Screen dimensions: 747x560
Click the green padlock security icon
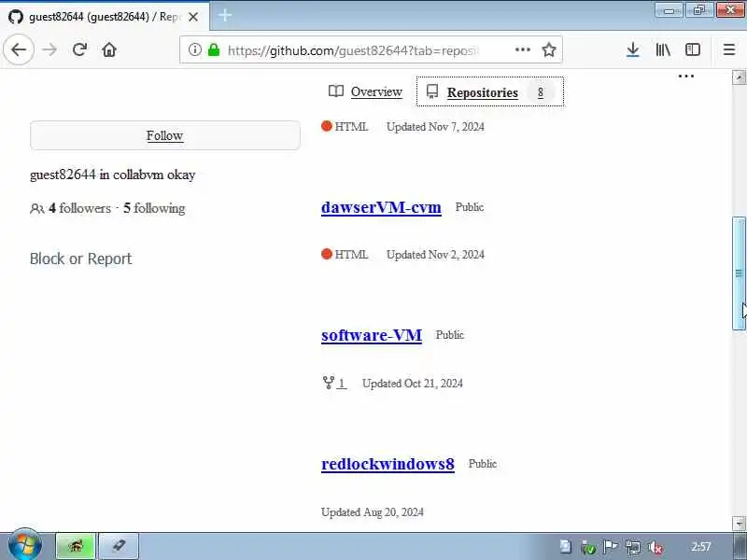tap(214, 49)
